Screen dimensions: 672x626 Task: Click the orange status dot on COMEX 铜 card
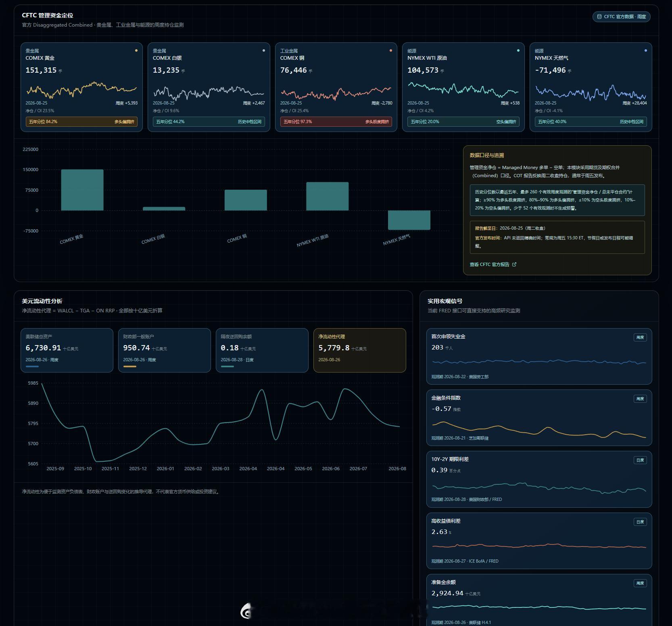coord(391,50)
